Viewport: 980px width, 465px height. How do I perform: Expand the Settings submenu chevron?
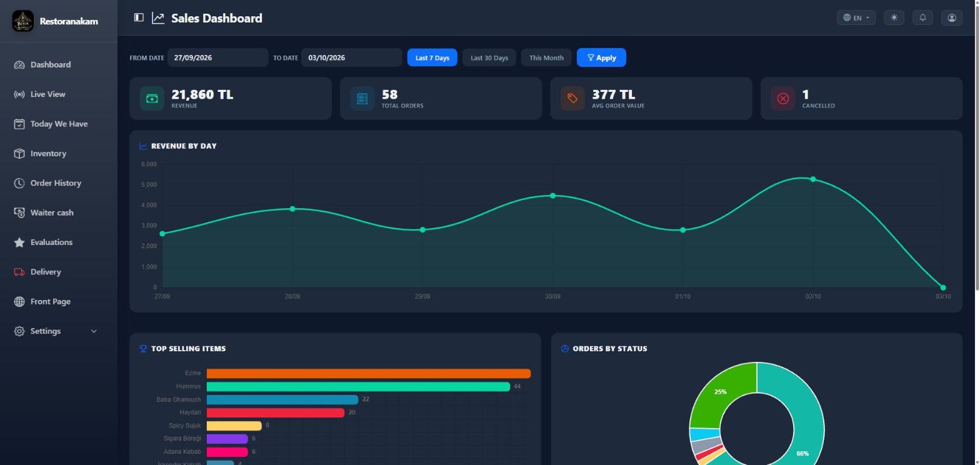[x=94, y=331]
